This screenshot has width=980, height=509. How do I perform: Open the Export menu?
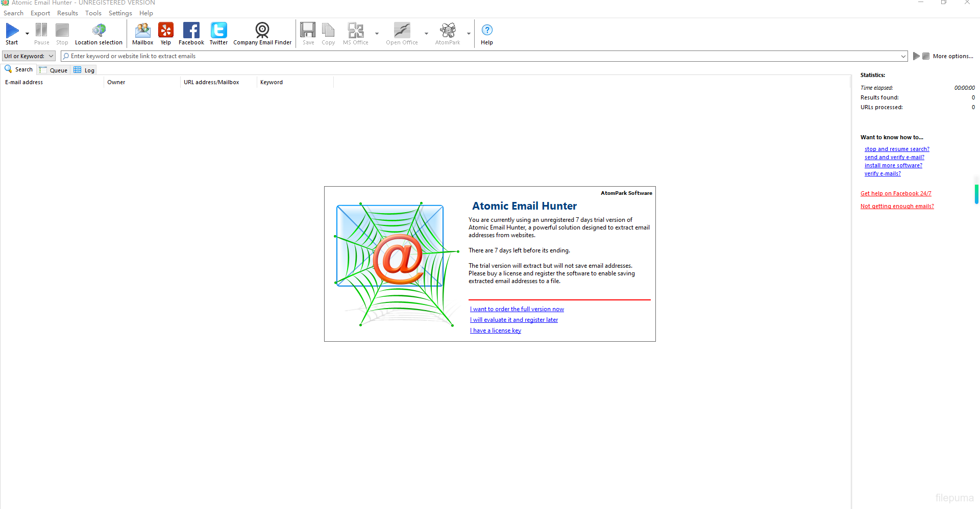tap(40, 13)
